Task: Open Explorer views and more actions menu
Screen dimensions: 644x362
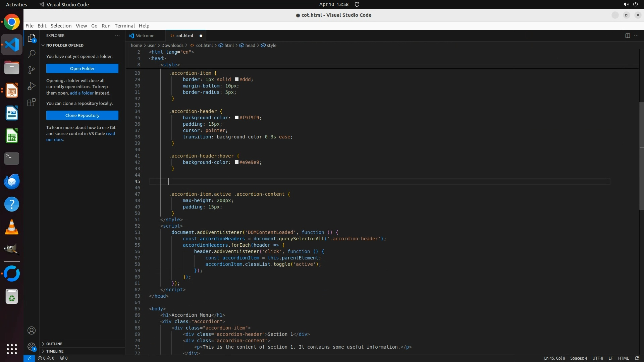Action: click(117, 36)
